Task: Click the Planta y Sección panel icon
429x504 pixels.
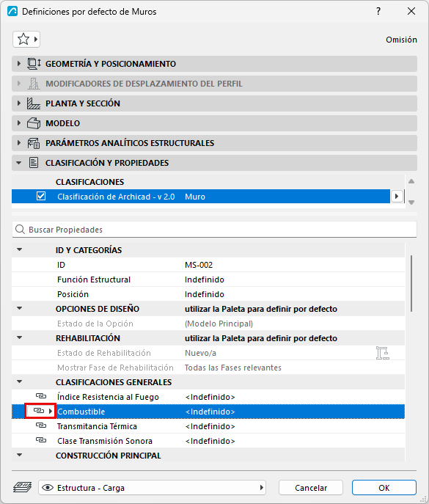Action: point(34,103)
